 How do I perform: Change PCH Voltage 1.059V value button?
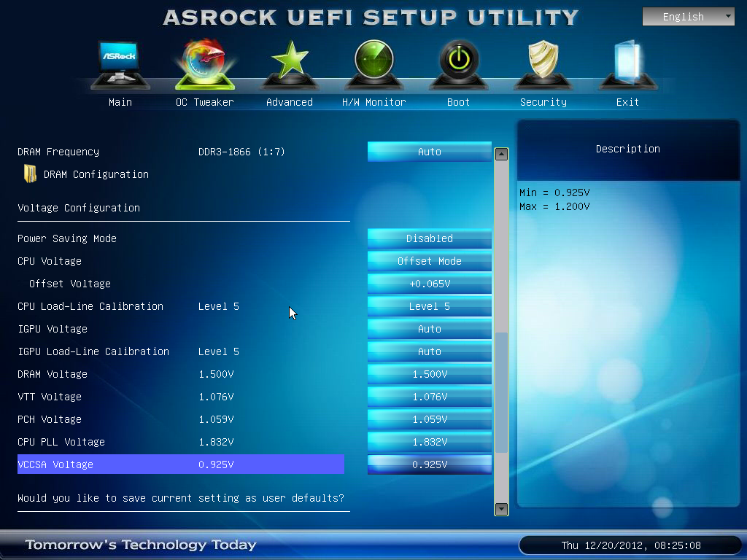pyautogui.click(x=429, y=419)
